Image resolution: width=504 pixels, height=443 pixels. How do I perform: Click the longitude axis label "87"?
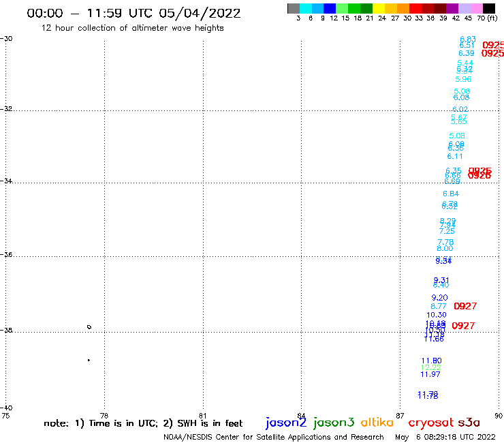click(400, 416)
